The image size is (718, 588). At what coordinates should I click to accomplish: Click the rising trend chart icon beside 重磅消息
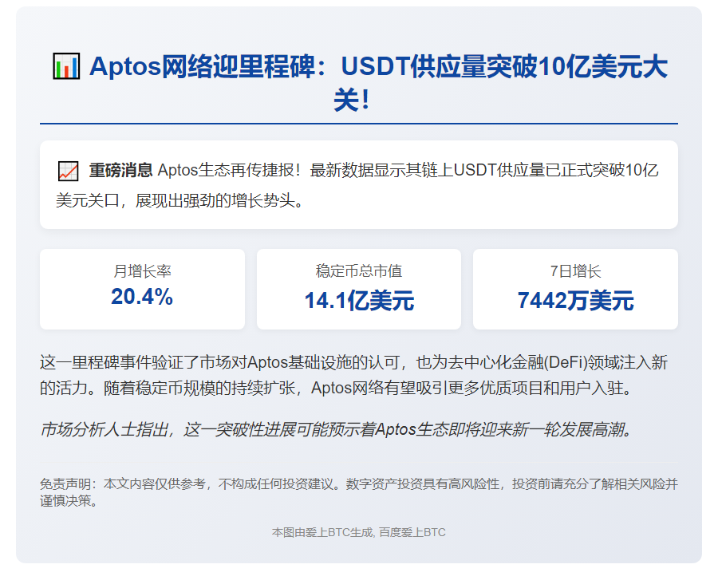[69, 171]
